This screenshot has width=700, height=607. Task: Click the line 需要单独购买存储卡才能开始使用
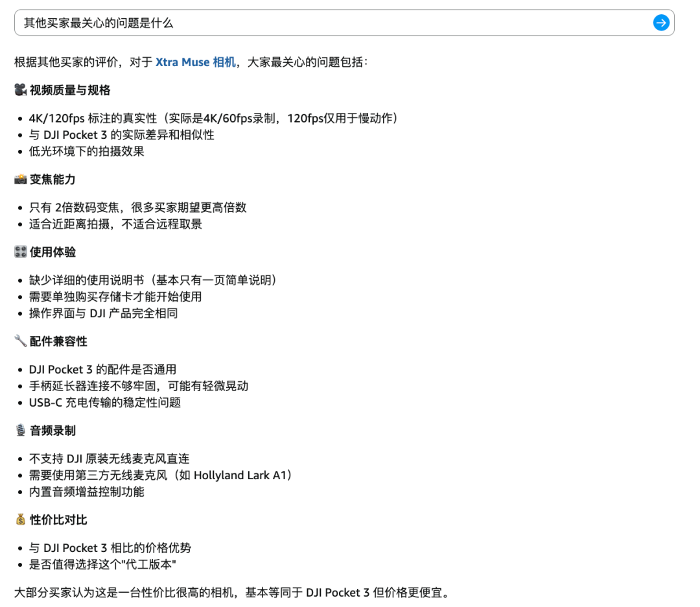[x=115, y=297]
